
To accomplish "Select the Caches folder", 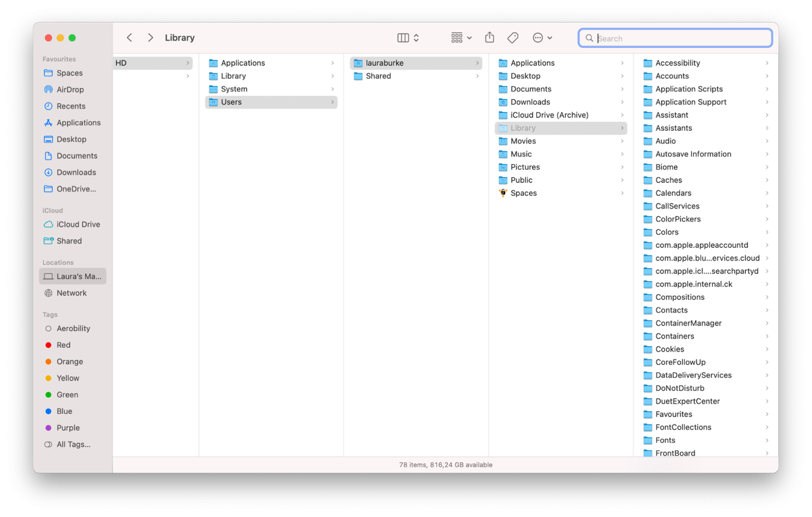I will (x=668, y=180).
